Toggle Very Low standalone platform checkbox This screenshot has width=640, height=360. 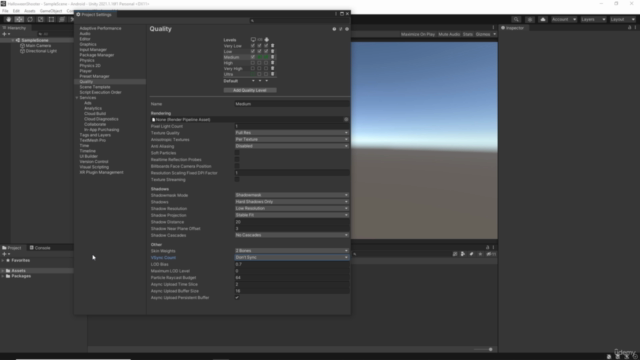click(253, 46)
